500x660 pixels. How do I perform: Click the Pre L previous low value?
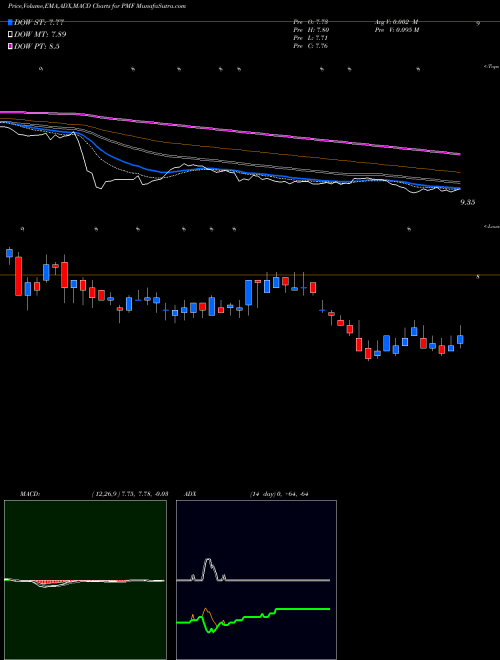pyautogui.click(x=311, y=38)
